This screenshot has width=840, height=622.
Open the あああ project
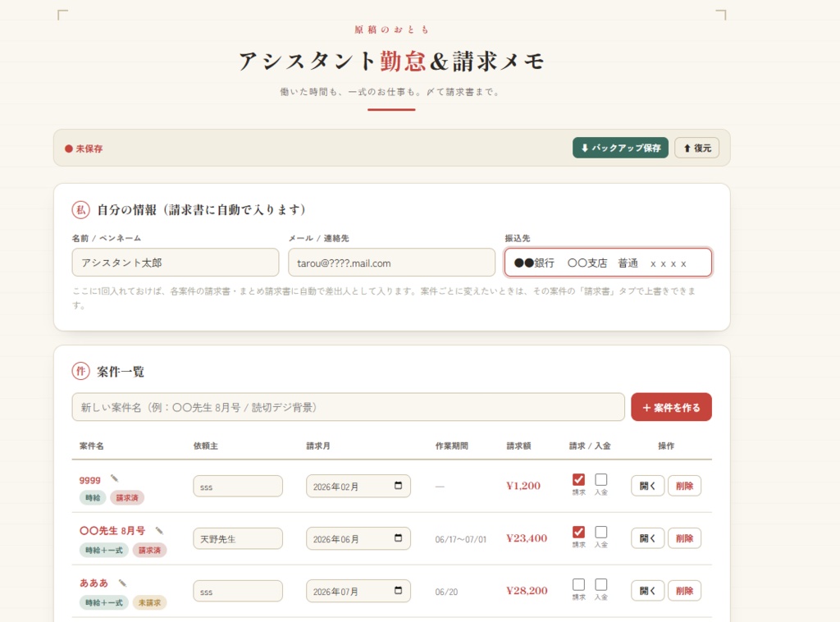pos(648,591)
